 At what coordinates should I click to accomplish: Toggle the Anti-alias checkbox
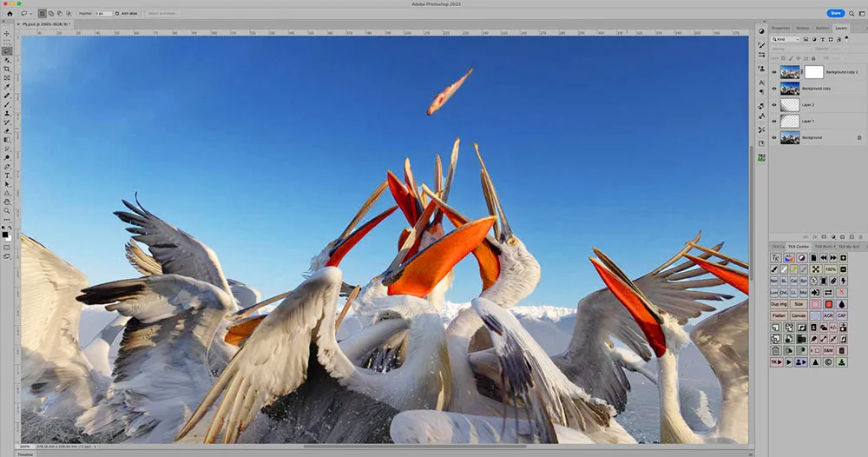tap(117, 14)
